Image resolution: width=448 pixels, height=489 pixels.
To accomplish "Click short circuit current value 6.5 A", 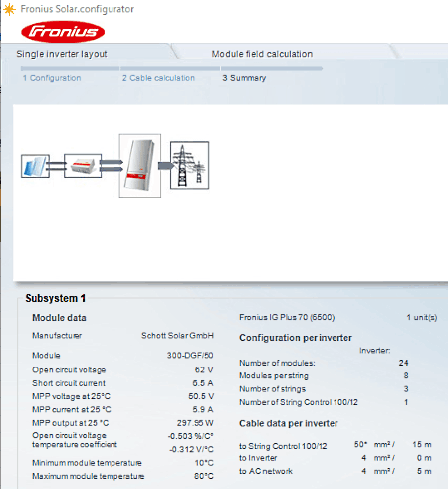I will (203, 383).
